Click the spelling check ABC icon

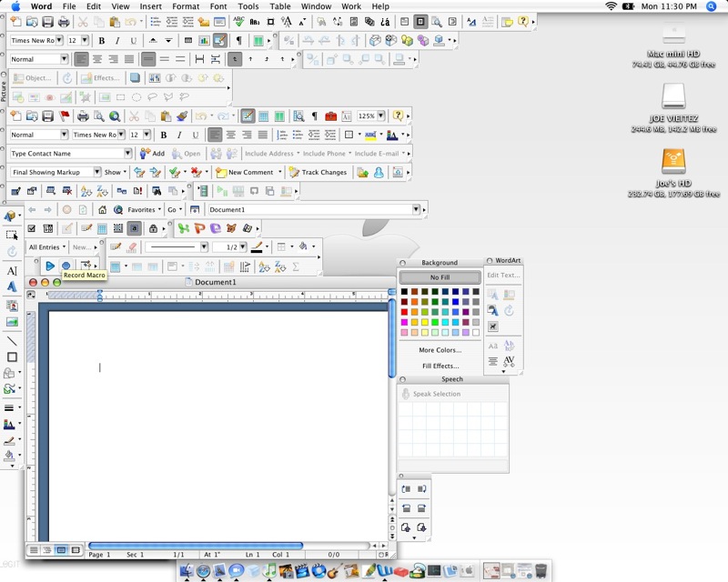click(x=238, y=21)
